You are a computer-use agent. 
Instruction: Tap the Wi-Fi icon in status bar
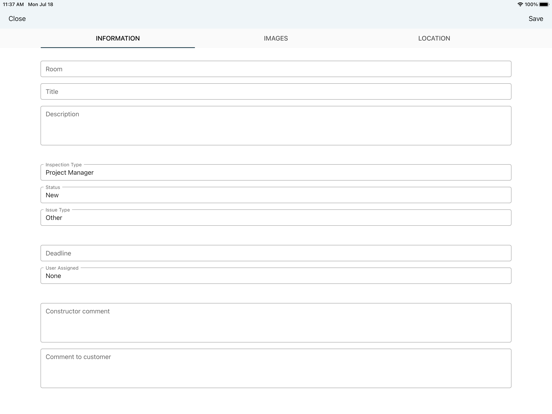tap(520, 4)
